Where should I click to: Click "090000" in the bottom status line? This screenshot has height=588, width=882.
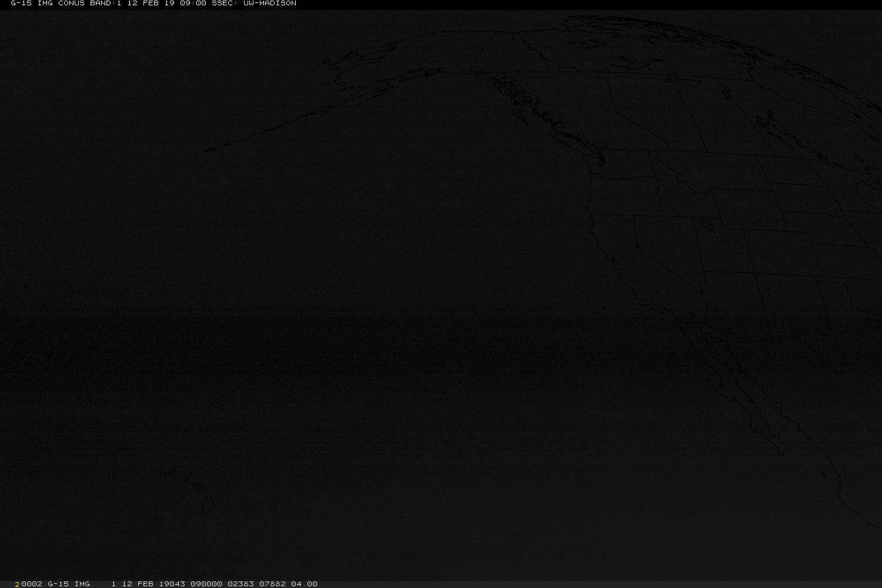pos(206,584)
